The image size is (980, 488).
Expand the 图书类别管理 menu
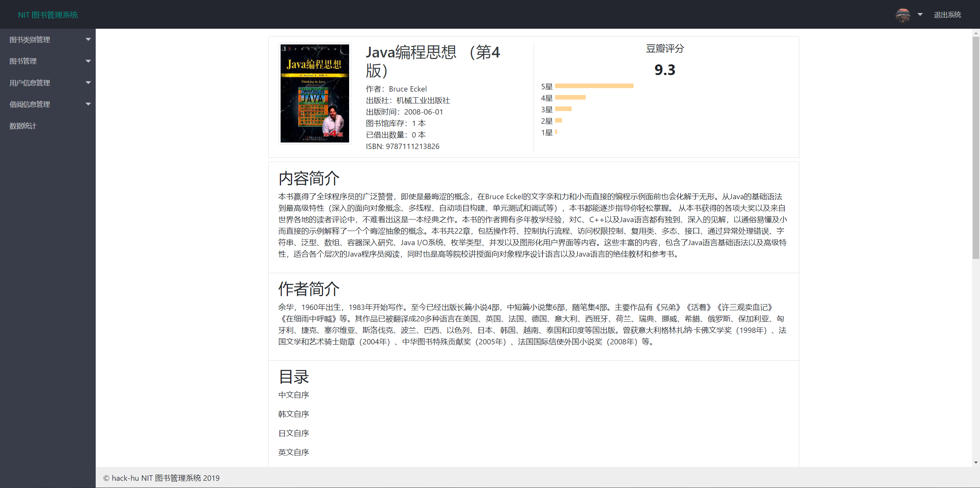tap(30, 39)
